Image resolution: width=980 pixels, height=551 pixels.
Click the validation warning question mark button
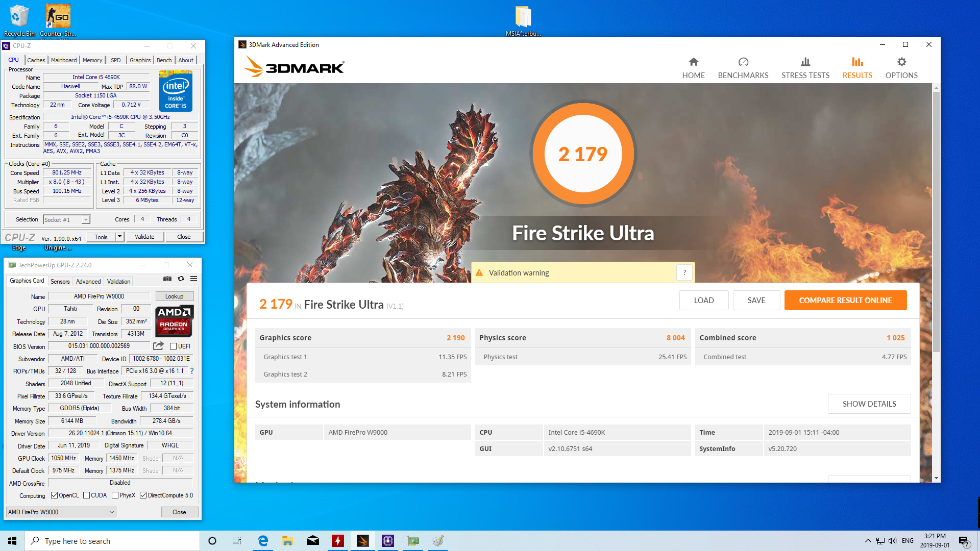pyautogui.click(x=684, y=272)
